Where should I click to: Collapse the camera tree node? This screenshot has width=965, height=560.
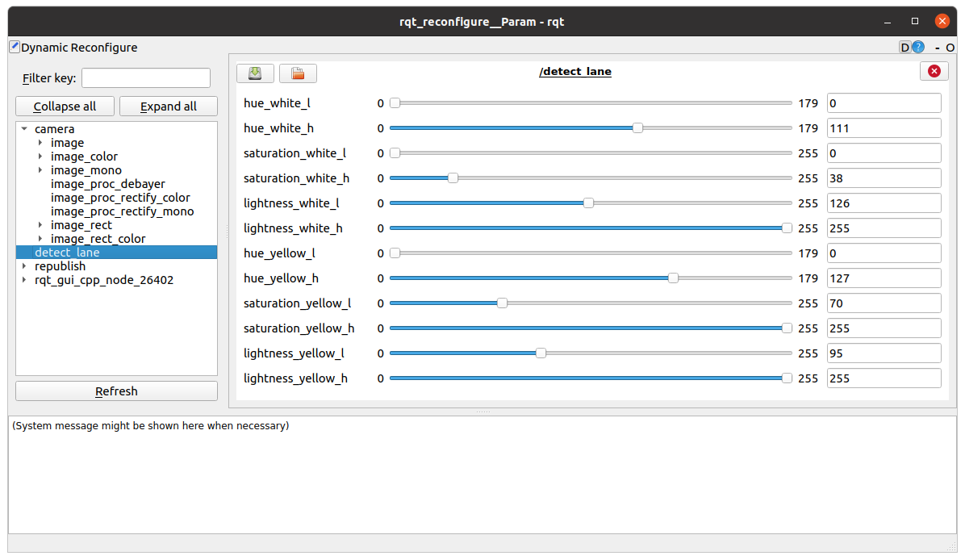[x=24, y=129]
